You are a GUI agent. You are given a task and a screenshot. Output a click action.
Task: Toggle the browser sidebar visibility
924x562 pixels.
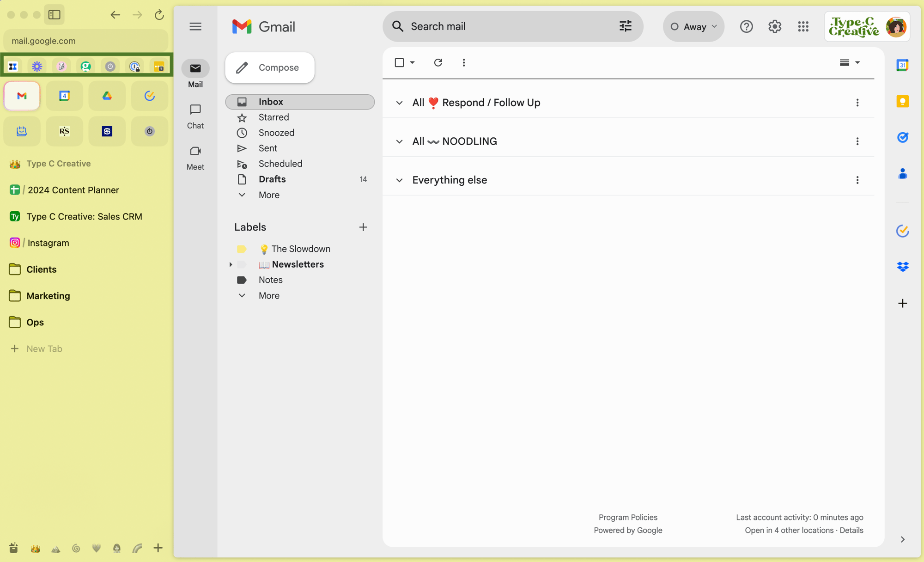tap(55, 15)
